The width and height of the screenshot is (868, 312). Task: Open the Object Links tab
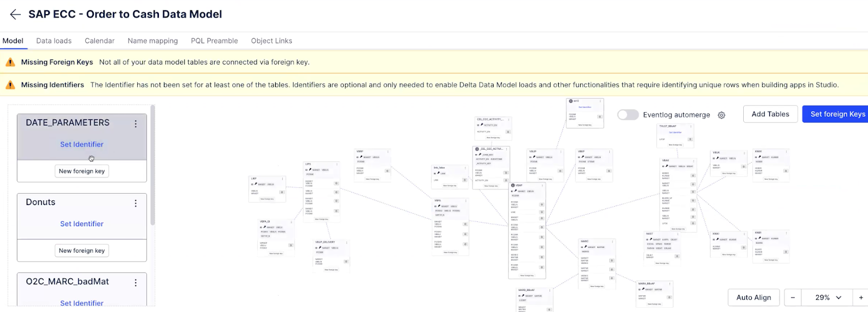[271, 41]
